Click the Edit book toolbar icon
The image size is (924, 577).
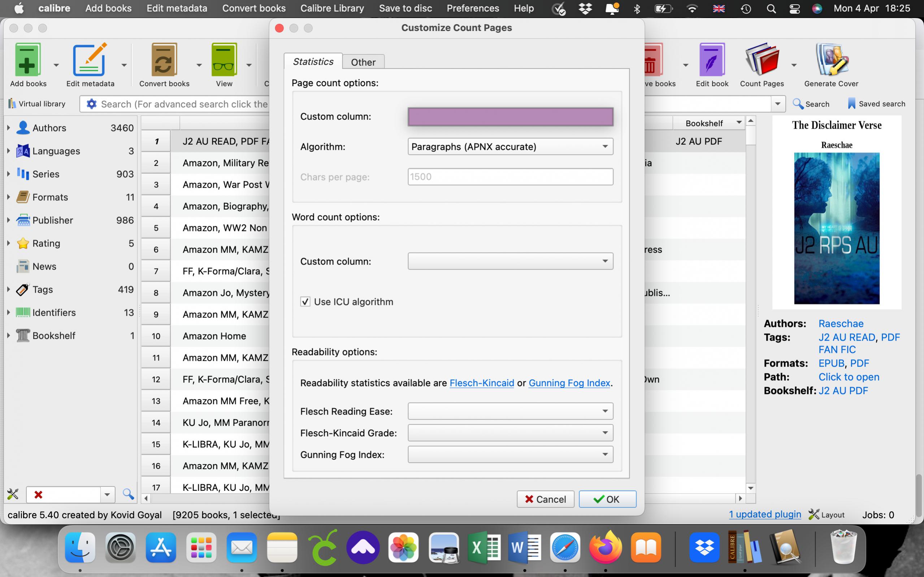712,60
